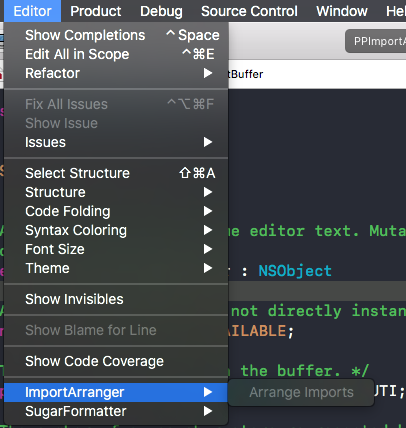This screenshot has height=428, width=406.
Task: Open the Debug menu
Action: [161, 11]
